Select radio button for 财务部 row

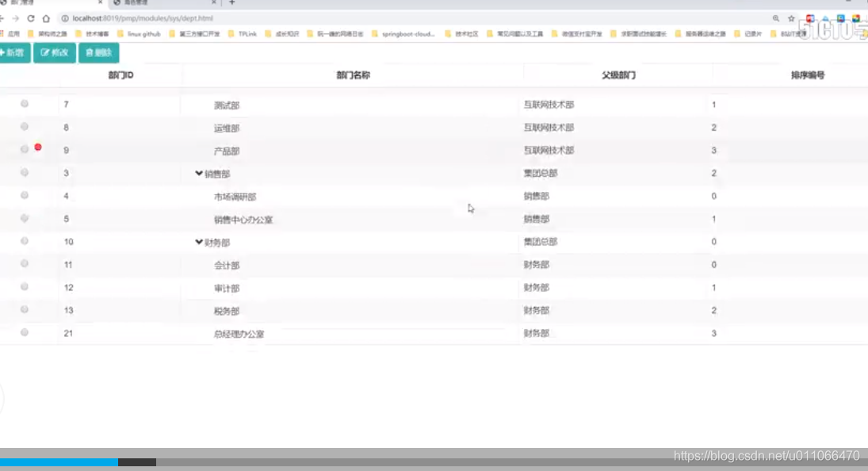pos(25,241)
